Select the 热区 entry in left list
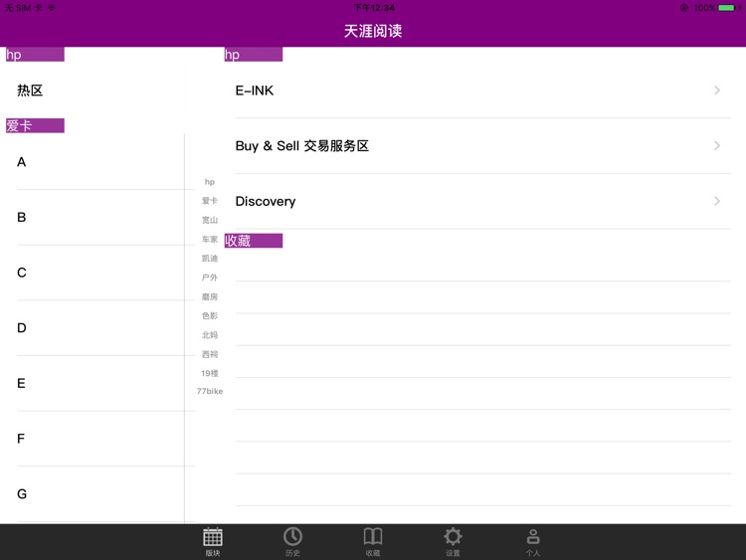746x560 pixels. 30,91
